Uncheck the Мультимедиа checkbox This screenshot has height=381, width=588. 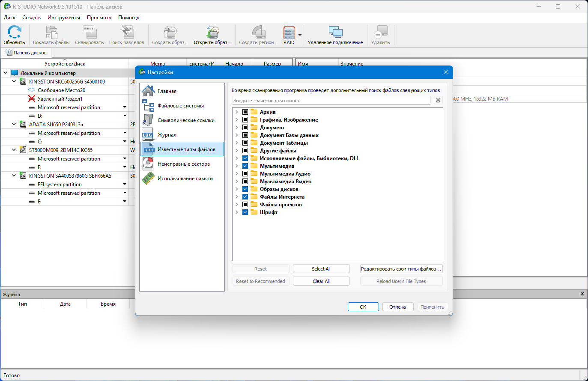pyautogui.click(x=245, y=166)
